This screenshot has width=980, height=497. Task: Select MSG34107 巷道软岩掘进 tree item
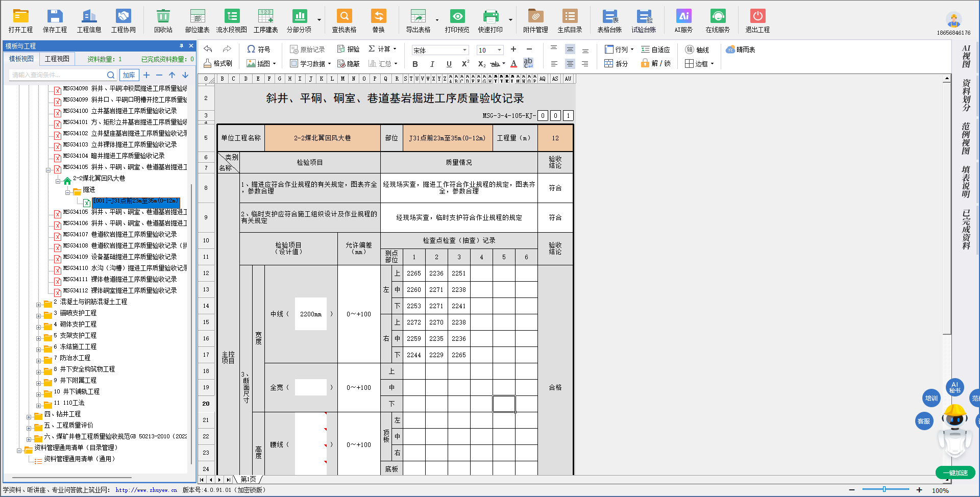(x=120, y=234)
